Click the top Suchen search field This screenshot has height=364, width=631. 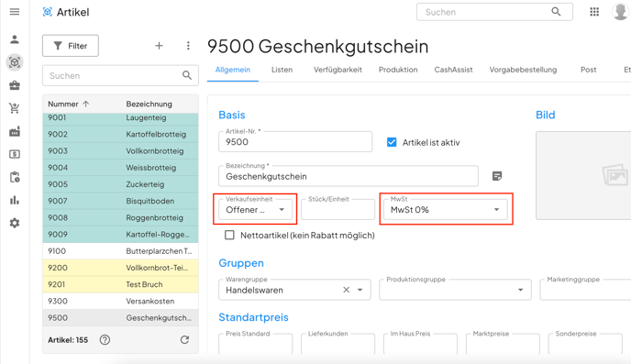point(494,12)
